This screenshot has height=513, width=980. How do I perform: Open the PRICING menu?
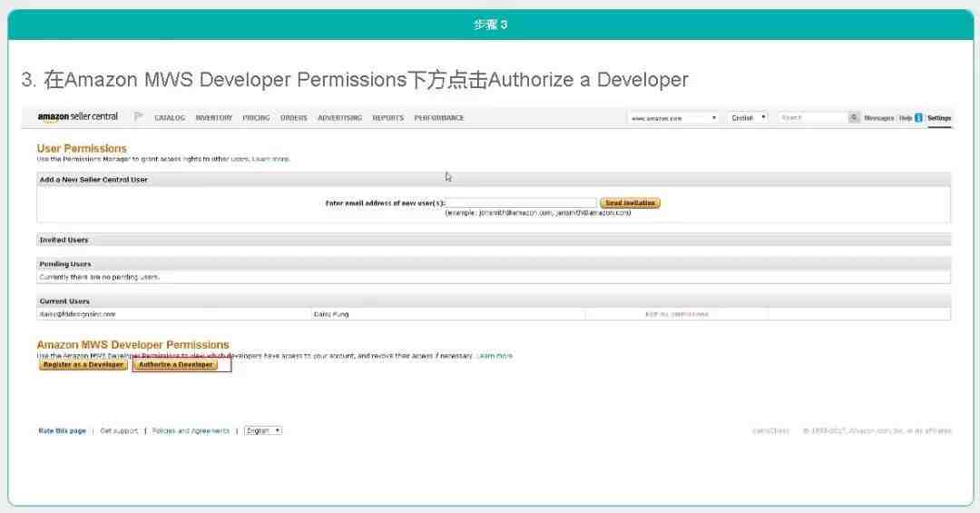pos(256,118)
